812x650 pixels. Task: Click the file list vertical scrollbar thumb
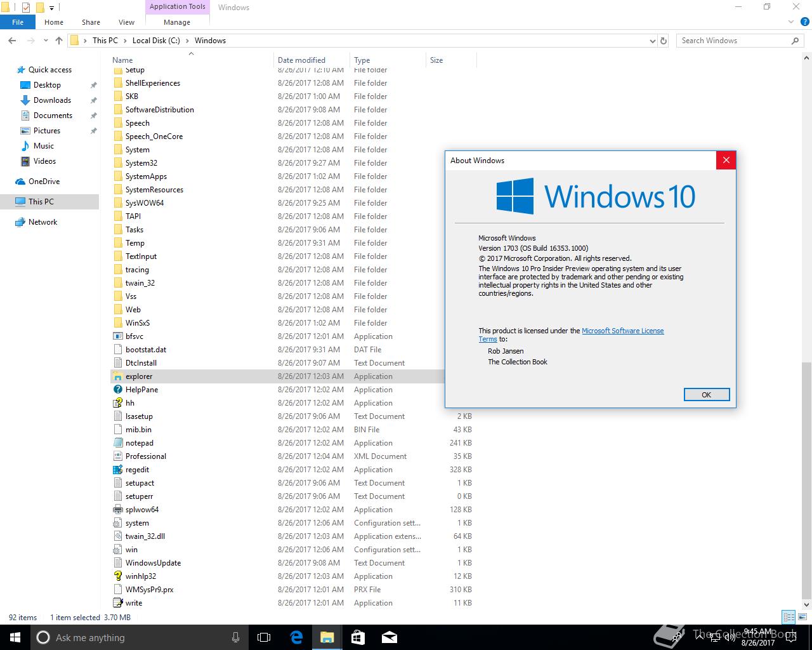tap(806, 479)
